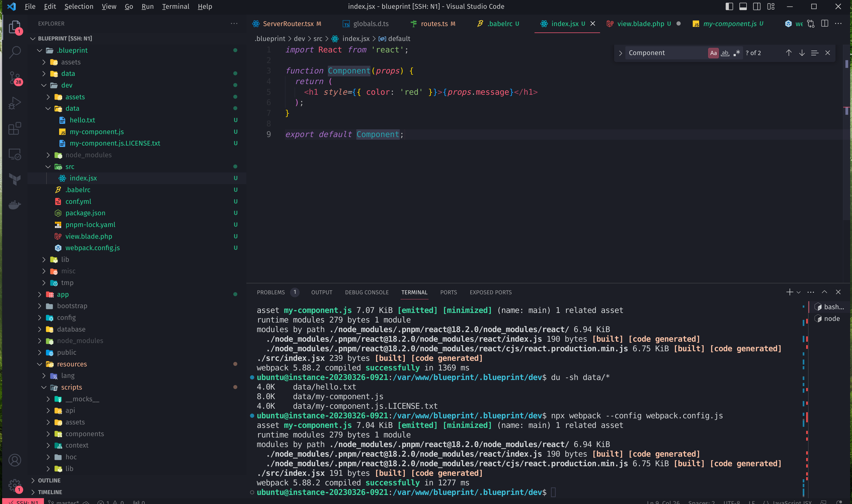Toggle Match Case in find widget
This screenshot has width=852, height=504.
click(713, 53)
